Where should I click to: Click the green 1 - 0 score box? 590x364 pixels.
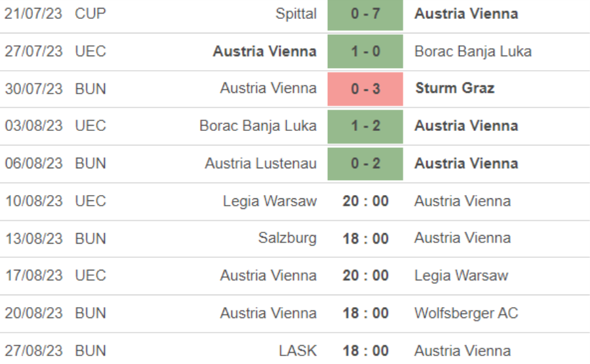point(365,51)
